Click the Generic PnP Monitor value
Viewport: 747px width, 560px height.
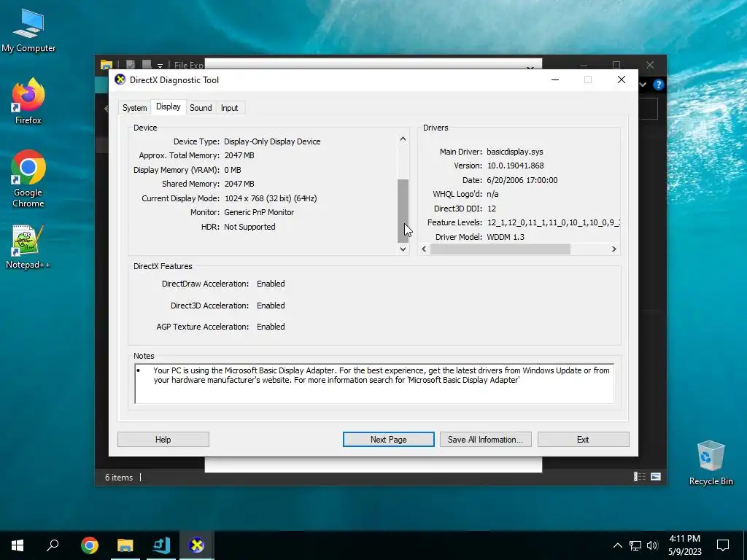coord(259,212)
